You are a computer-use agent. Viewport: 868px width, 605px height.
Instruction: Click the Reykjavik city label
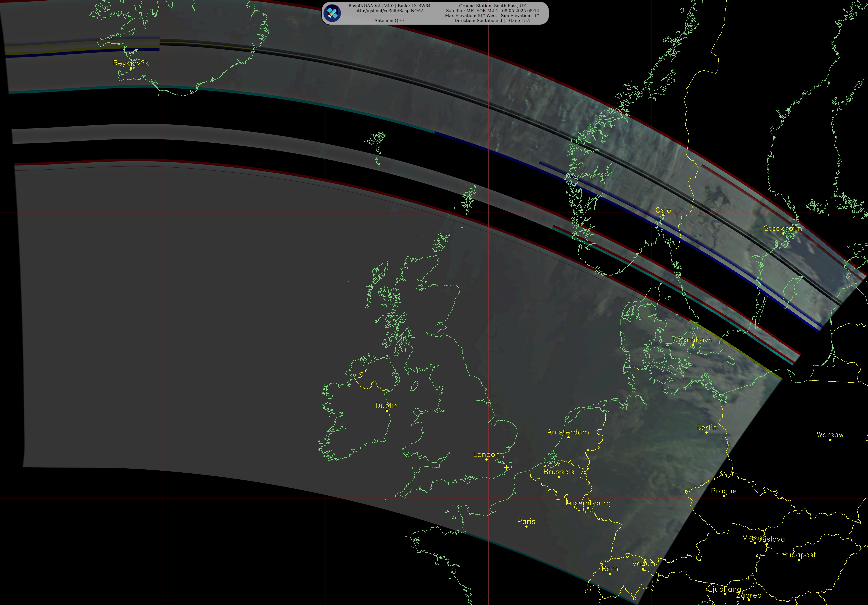click(x=131, y=63)
